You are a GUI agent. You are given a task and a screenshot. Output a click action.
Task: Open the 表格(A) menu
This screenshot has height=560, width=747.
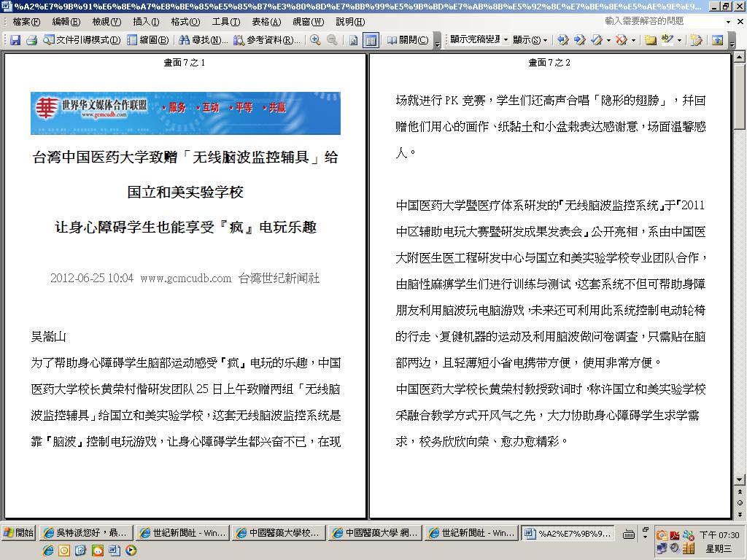coord(266,22)
